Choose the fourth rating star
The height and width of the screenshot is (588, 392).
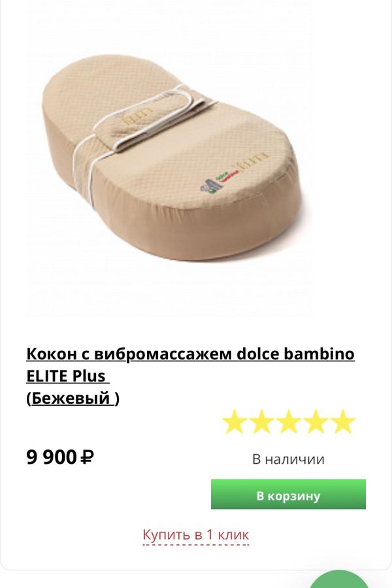coord(316,421)
